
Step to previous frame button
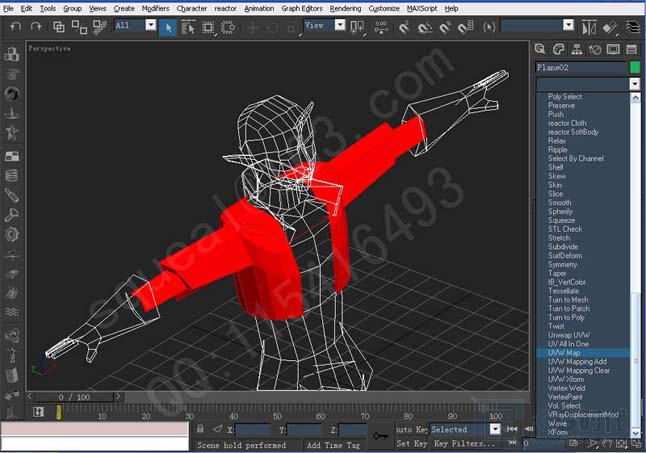[529, 429]
